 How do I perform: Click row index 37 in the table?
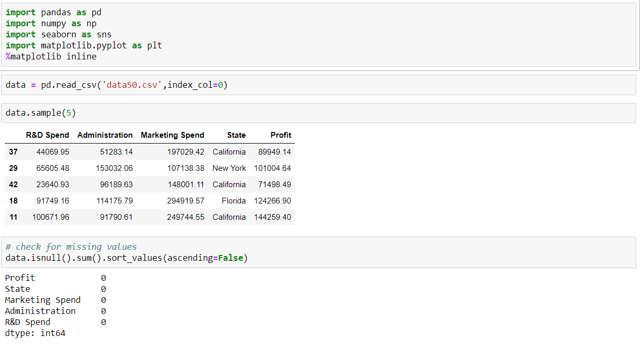tap(13, 152)
